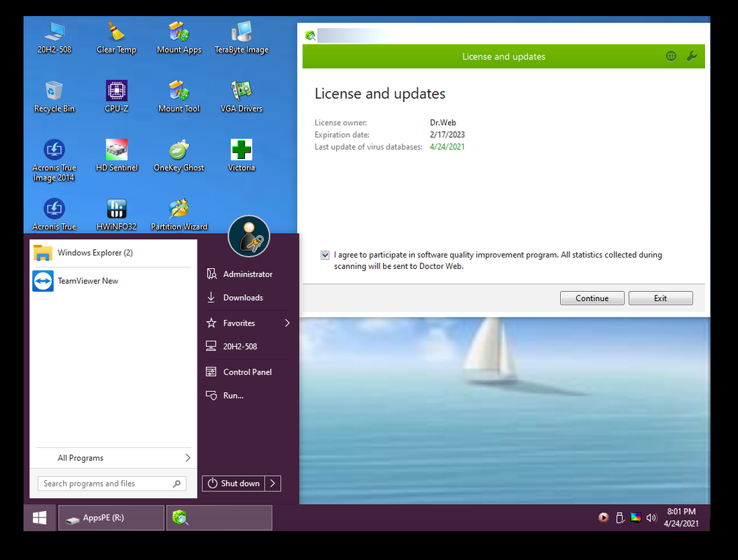Open the HD Sentinel desktop icon

tap(117, 155)
